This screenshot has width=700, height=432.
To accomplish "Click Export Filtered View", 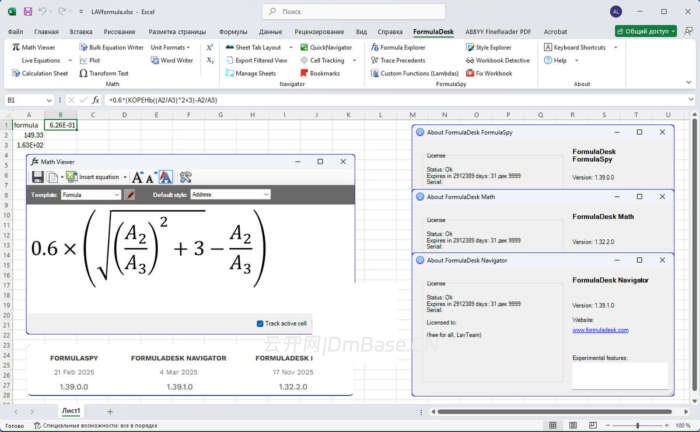I will [x=257, y=60].
